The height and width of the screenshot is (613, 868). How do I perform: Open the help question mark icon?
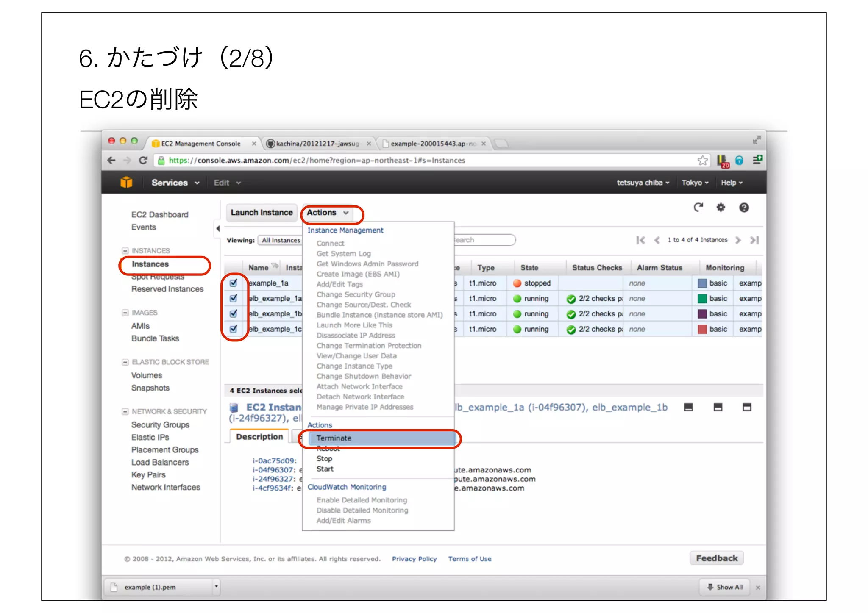coord(744,208)
